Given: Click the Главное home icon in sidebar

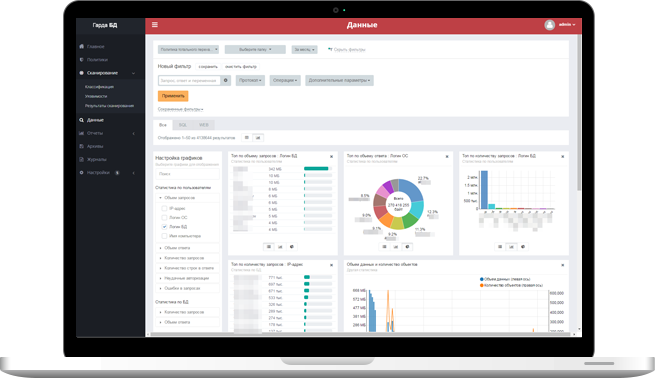Looking at the screenshot, I should point(81,46).
